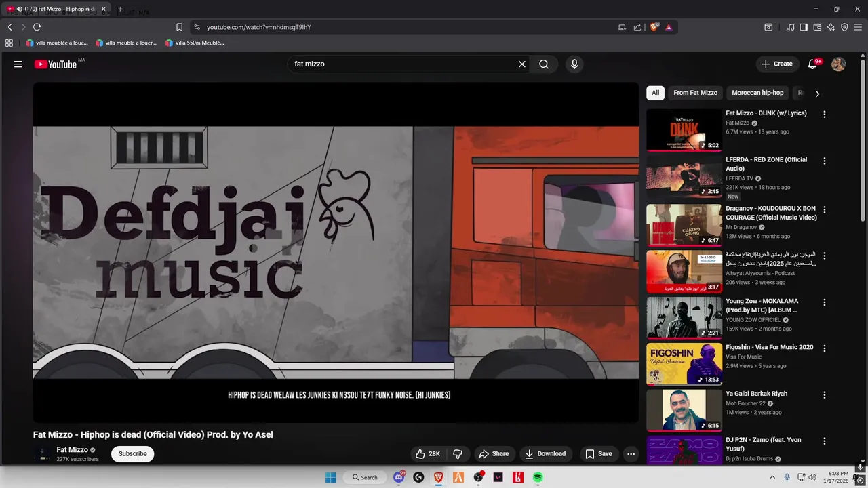868x488 pixels.
Task: Show hidden system tray icons chevron
Action: (772, 477)
